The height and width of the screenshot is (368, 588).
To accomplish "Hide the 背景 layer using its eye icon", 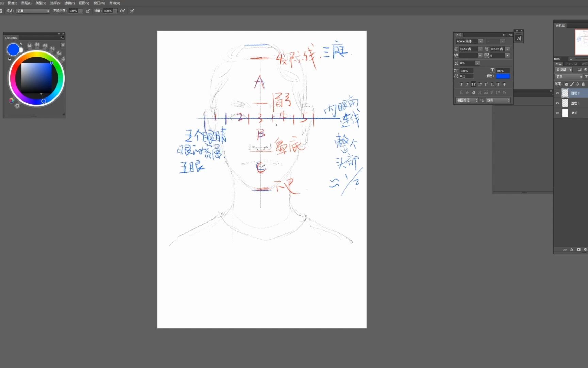I will click(x=557, y=113).
